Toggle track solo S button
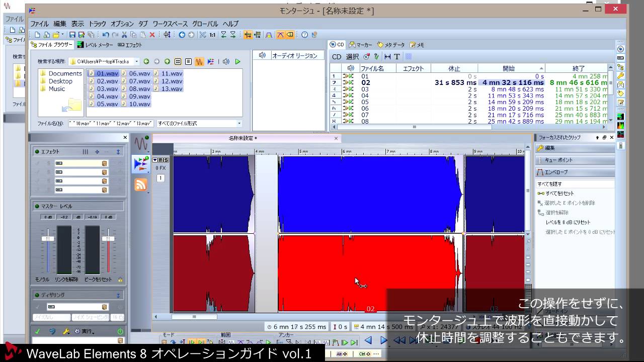The image size is (644, 362). (x=166, y=160)
